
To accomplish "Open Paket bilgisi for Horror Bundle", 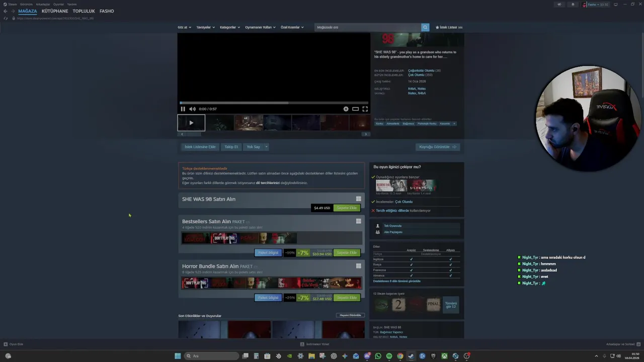I will (x=268, y=298).
